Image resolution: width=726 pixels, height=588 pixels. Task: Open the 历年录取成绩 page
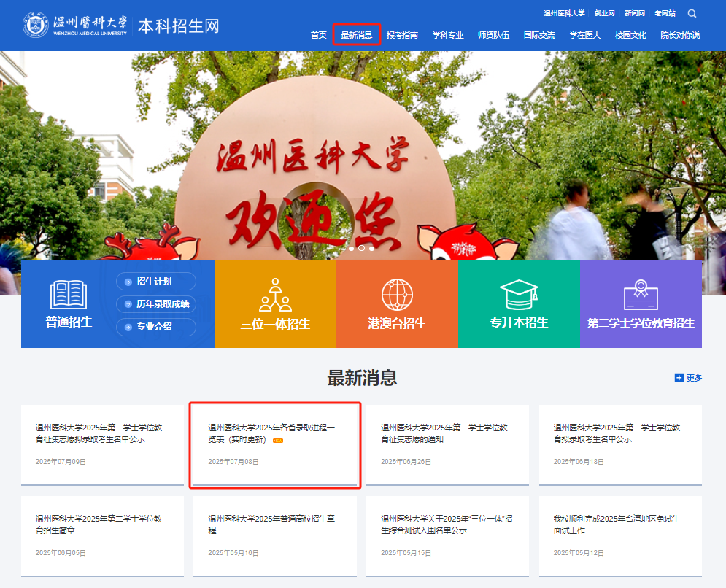point(155,305)
